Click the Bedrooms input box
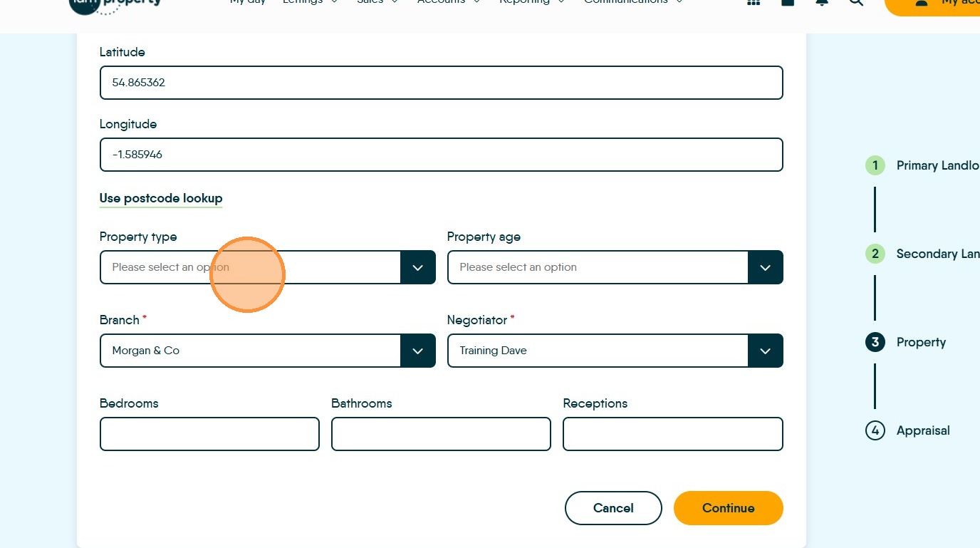 209,434
